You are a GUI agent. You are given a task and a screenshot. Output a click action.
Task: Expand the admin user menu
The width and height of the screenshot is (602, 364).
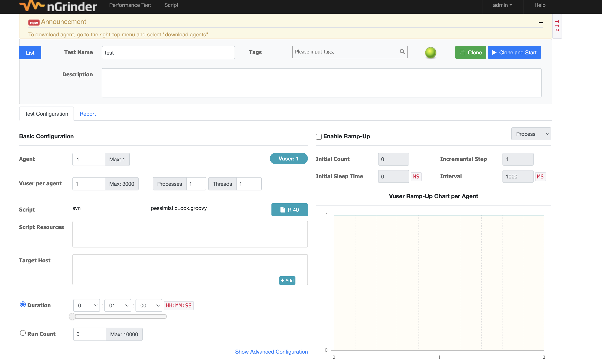[502, 5]
